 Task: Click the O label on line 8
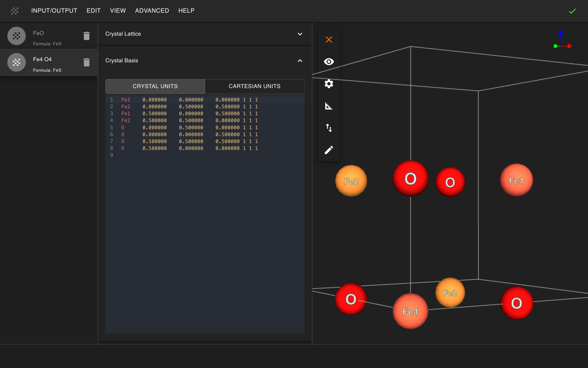tap(123, 148)
